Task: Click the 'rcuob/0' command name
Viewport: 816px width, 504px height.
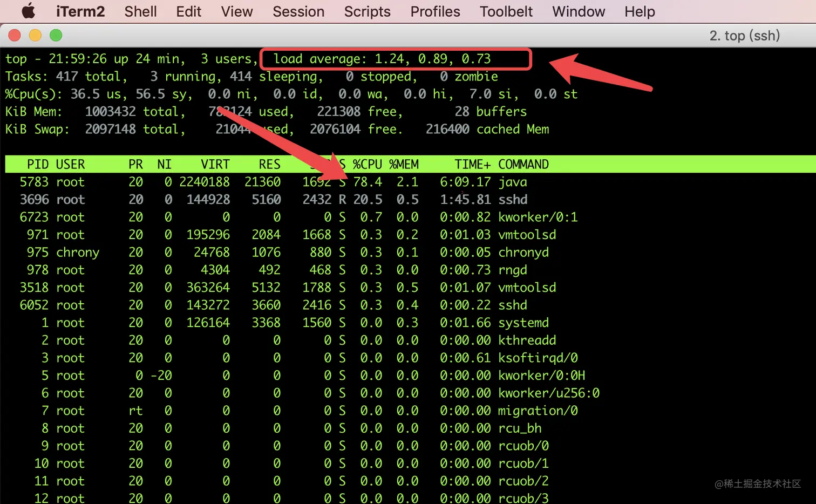Action: point(523,446)
